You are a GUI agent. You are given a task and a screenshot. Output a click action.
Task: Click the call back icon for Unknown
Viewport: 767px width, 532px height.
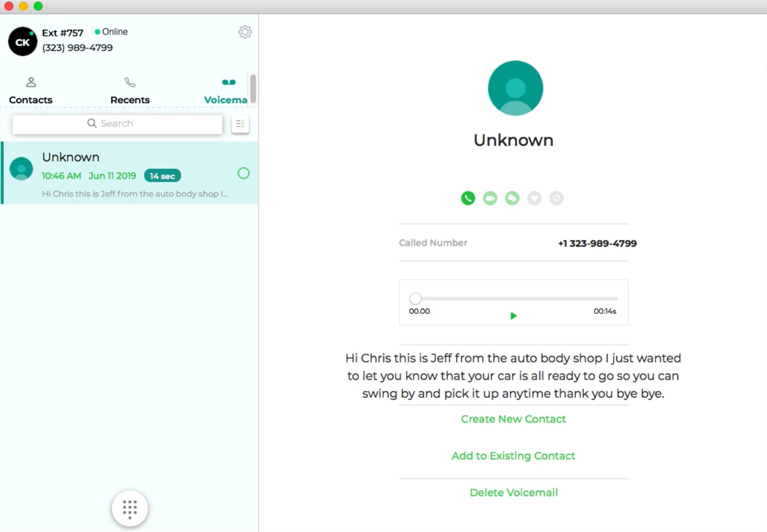click(x=468, y=198)
